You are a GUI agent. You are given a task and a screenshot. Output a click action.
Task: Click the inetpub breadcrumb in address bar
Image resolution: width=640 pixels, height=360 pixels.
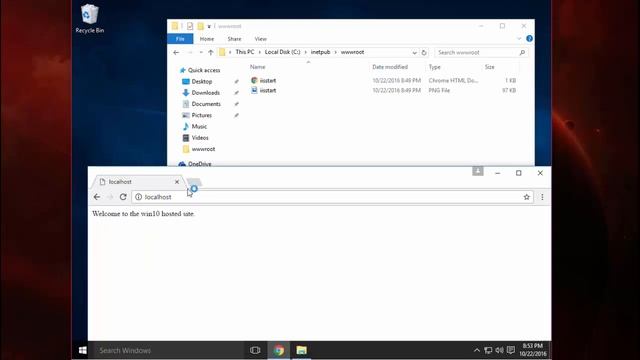(x=320, y=52)
